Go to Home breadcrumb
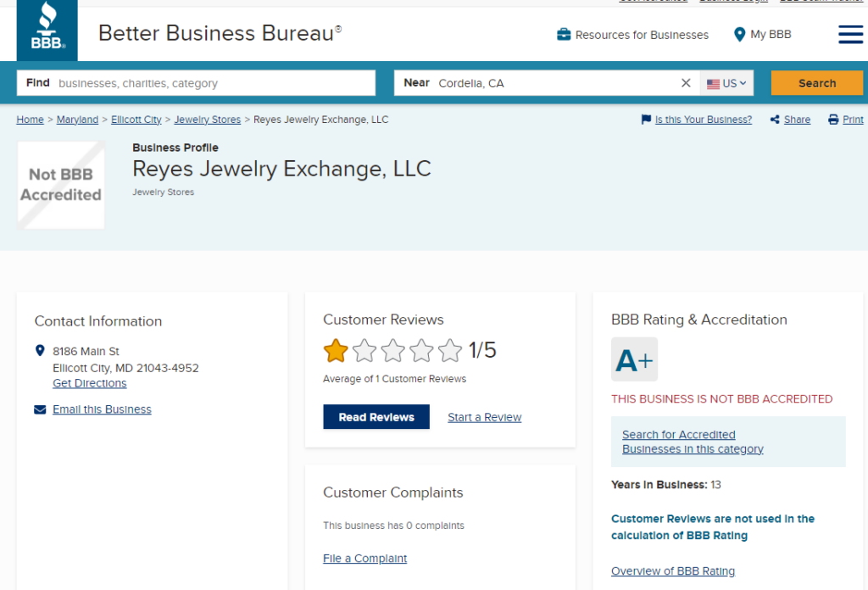Screen dimensions: 868x590 click(30, 120)
